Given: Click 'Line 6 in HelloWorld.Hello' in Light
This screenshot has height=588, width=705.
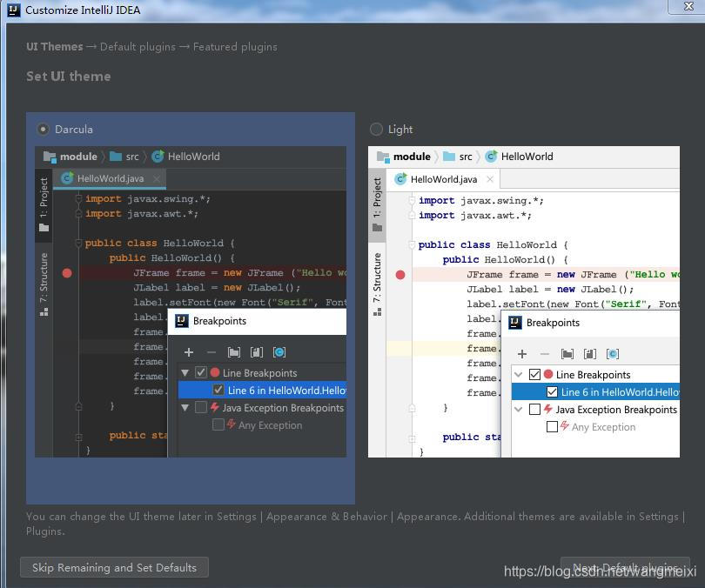Looking at the screenshot, I should coord(620,392).
